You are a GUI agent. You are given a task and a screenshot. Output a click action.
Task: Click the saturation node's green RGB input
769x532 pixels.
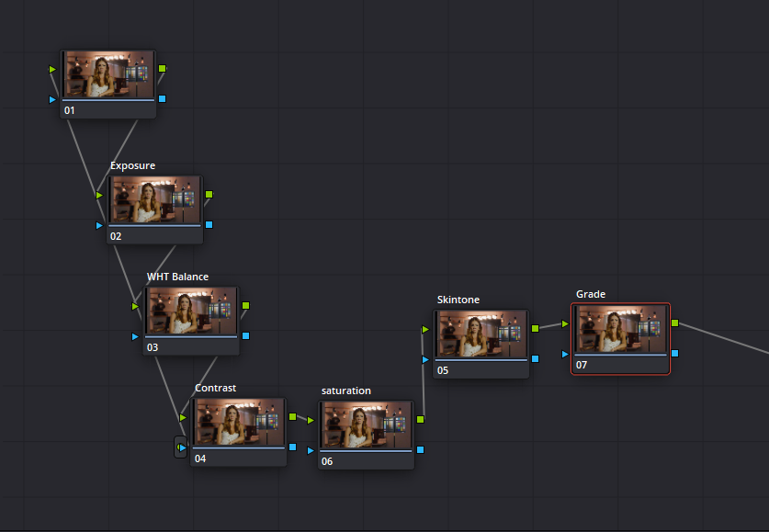click(311, 420)
